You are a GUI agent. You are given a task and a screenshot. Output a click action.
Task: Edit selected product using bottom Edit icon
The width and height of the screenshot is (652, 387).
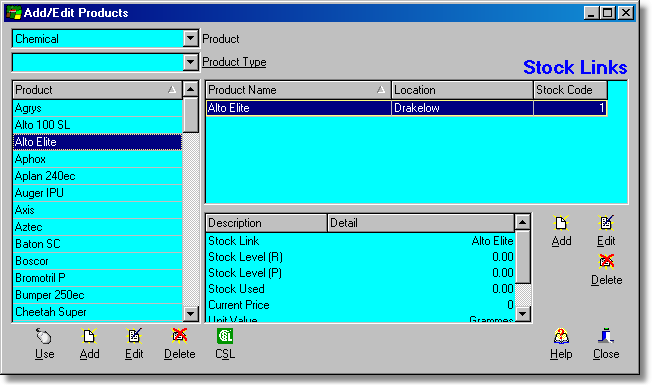(134, 336)
